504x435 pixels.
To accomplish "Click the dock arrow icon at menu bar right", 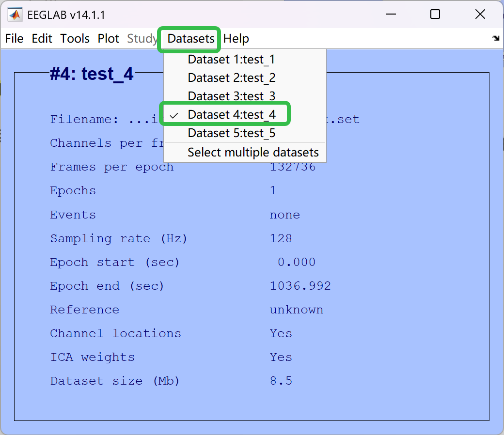I will [496, 38].
